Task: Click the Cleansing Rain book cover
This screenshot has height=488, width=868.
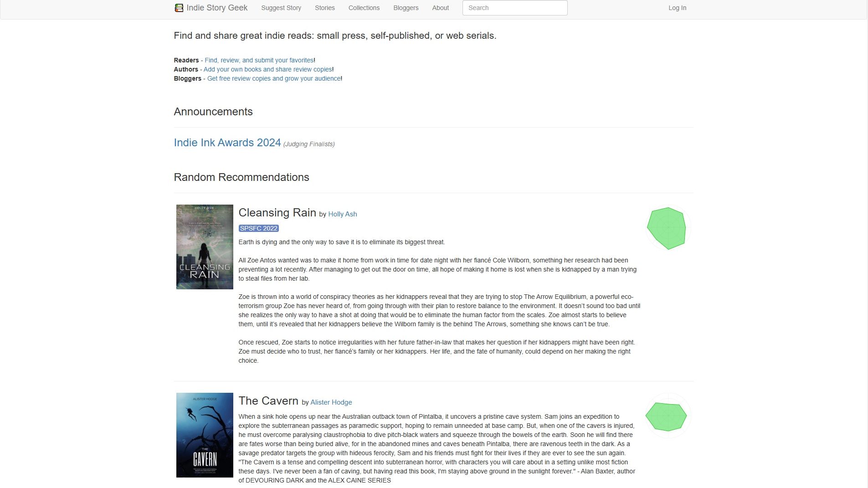Action: [205, 247]
